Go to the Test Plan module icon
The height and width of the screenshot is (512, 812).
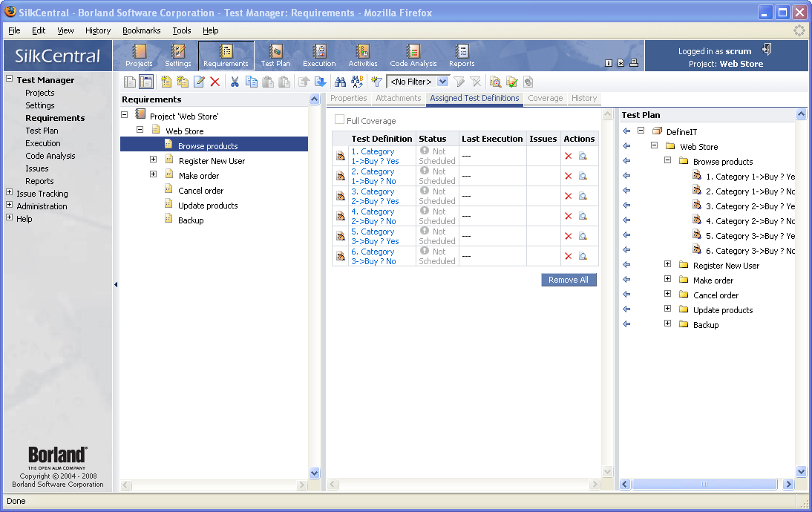[x=275, y=56]
